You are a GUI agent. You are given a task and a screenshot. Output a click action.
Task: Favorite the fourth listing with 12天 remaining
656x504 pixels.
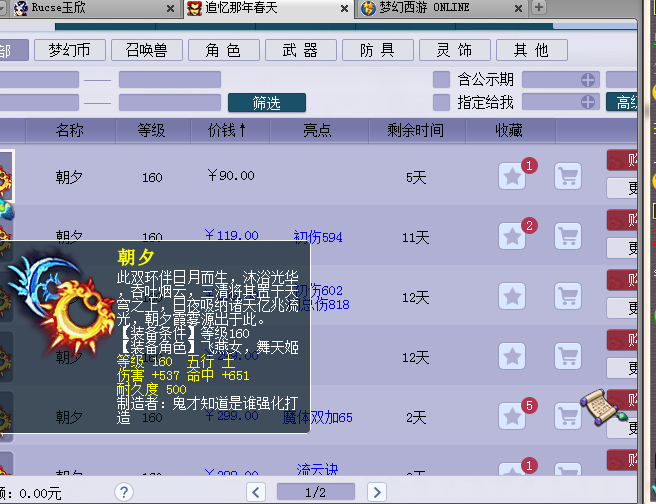[512, 356]
